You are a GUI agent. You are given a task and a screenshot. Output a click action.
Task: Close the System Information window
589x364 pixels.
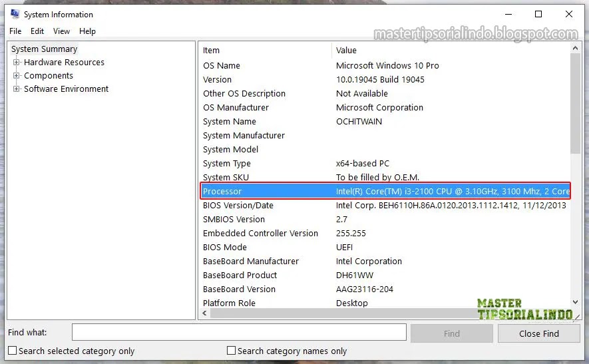coord(569,14)
